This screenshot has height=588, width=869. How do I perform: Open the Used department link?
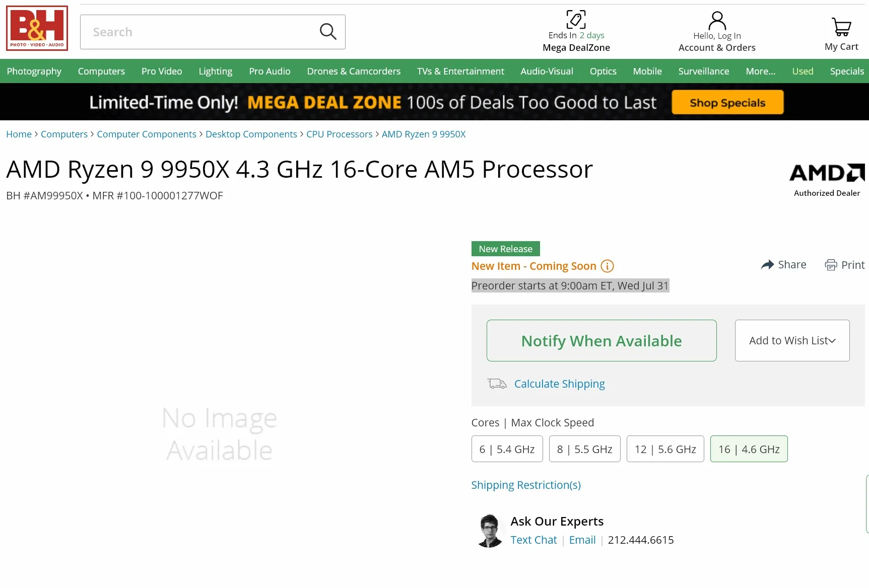[803, 71]
